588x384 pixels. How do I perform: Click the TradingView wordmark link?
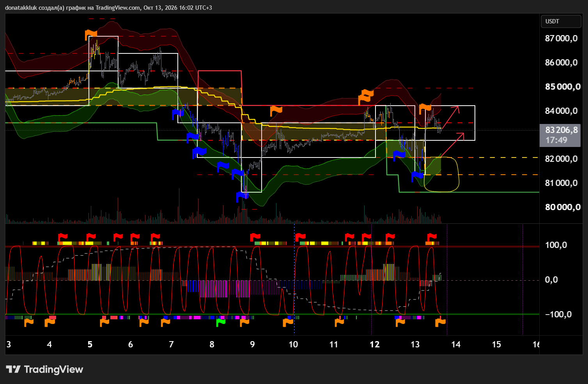point(54,369)
